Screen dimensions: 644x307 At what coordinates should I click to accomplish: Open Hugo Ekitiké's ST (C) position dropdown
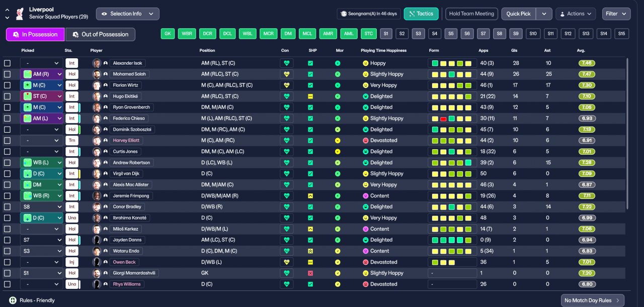pyautogui.click(x=42, y=96)
